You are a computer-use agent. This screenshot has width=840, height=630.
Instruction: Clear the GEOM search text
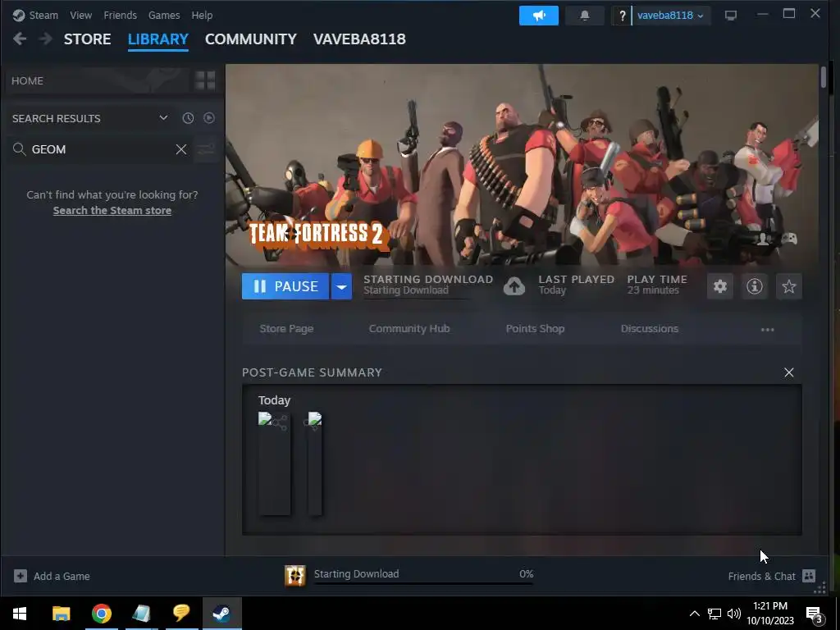click(181, 149)
